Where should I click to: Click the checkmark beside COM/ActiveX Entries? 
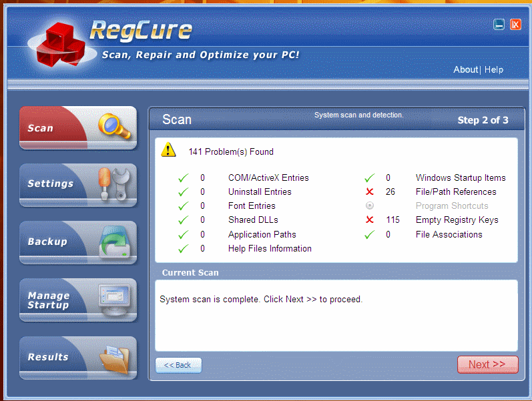[183, 177]
